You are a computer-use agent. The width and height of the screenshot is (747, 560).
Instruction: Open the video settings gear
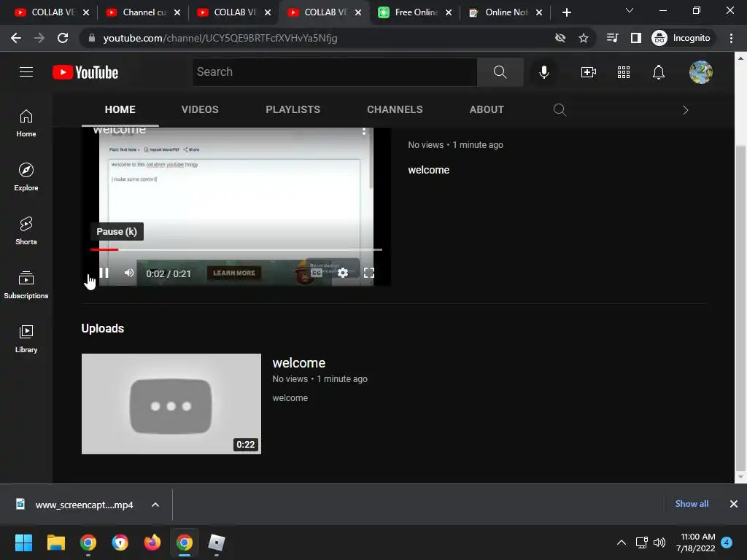pyautogui.click(x=343, y=273)
